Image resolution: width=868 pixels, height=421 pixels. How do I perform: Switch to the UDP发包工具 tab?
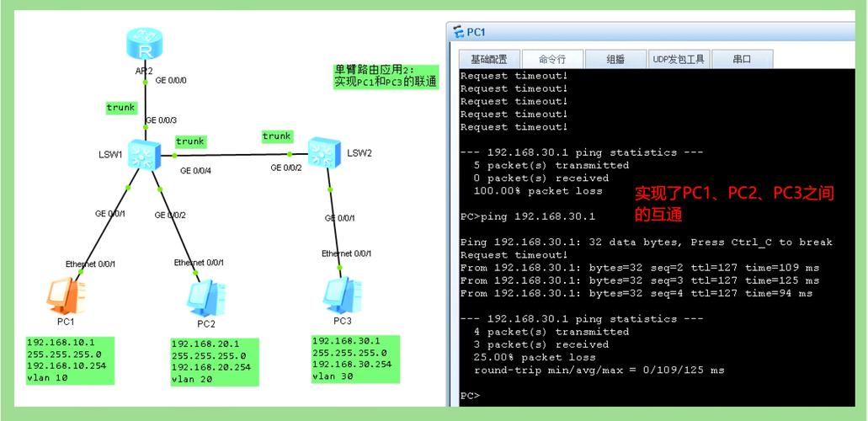coord(679,59)
